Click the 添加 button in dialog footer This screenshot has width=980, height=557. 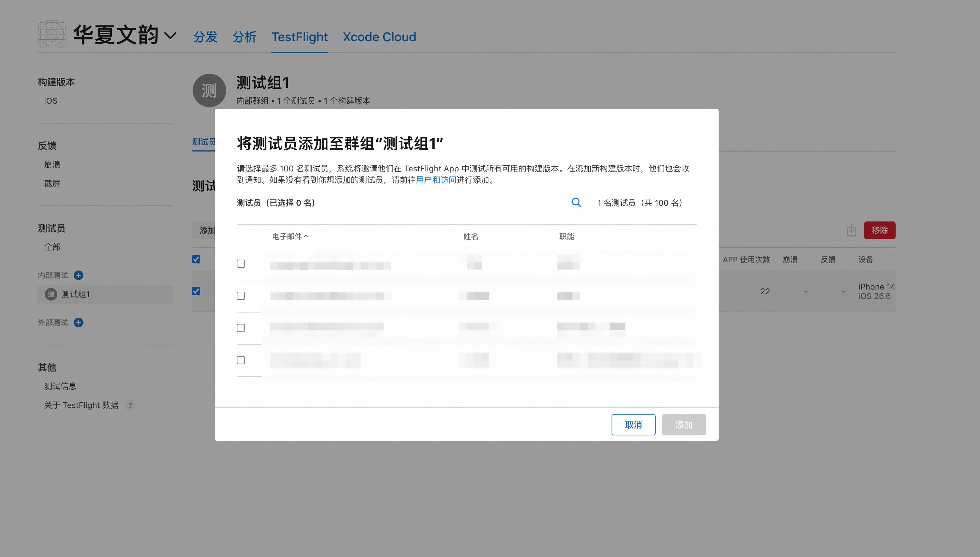point(684,425)
